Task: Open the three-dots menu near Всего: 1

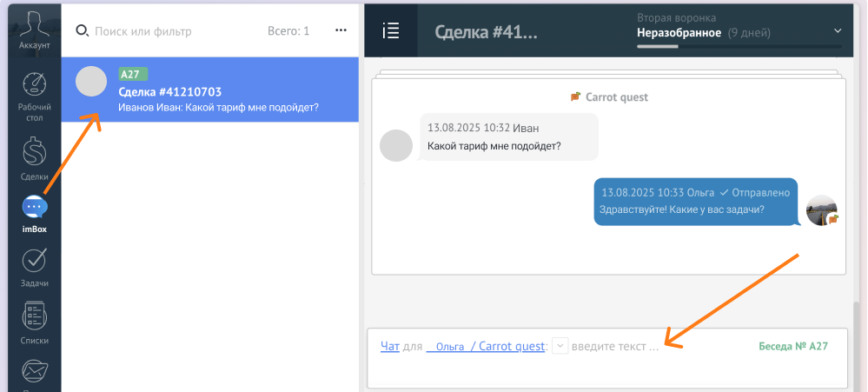Action: (x=341, y=30)
